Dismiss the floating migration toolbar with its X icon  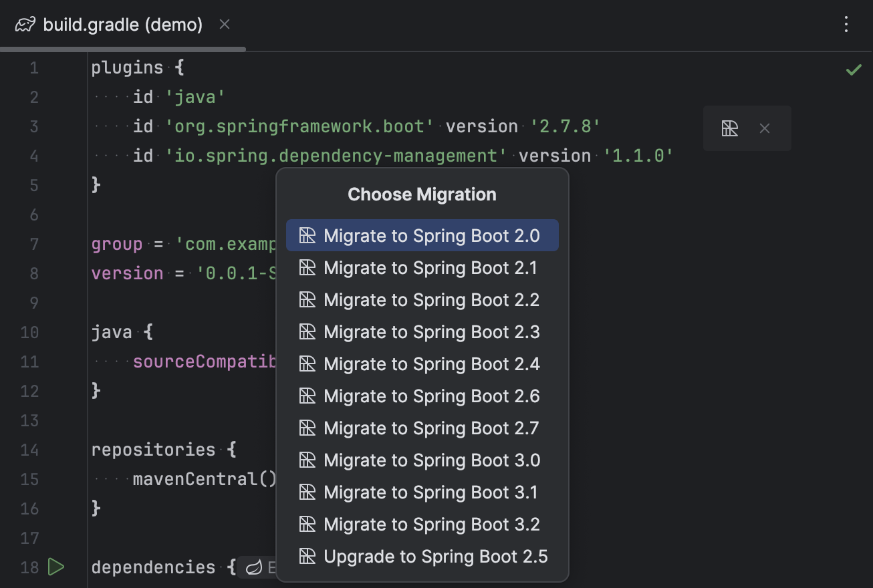pos(764,128)
